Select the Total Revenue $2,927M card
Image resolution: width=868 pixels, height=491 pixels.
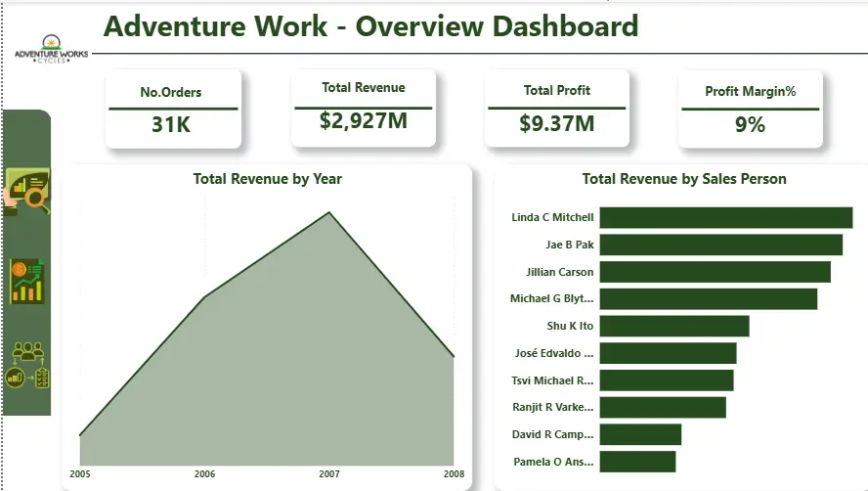pyautogui.click(x=364, y=108)
